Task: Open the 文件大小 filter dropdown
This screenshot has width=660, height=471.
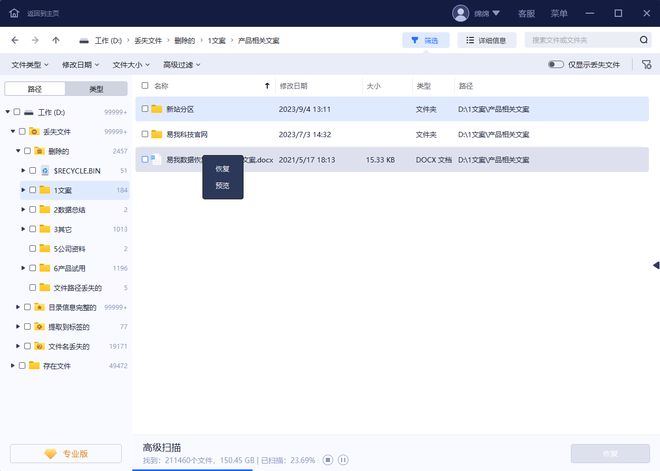Action: pyautogui.click(x=131, y=65)
